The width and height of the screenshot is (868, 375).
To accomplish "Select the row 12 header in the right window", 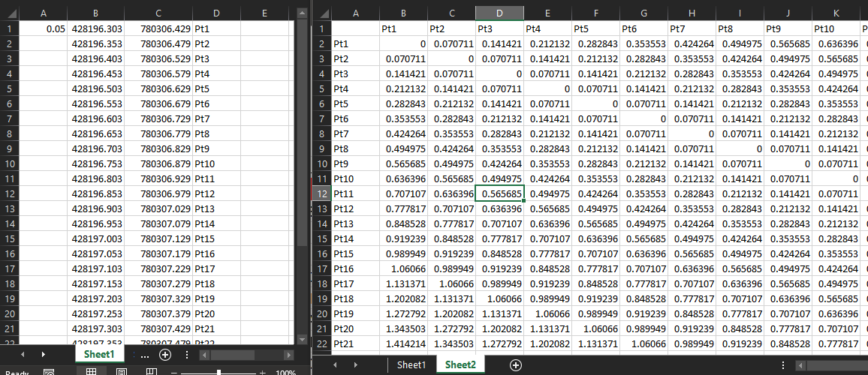I will coord(324,193).
